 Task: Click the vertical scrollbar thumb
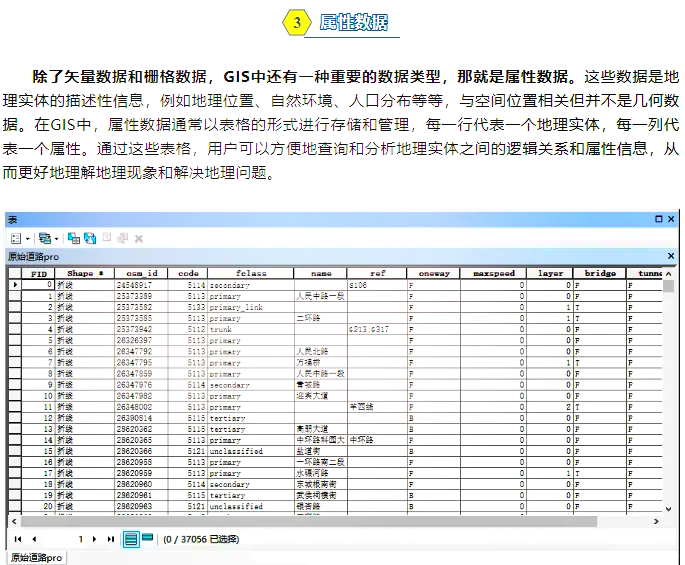668,286
